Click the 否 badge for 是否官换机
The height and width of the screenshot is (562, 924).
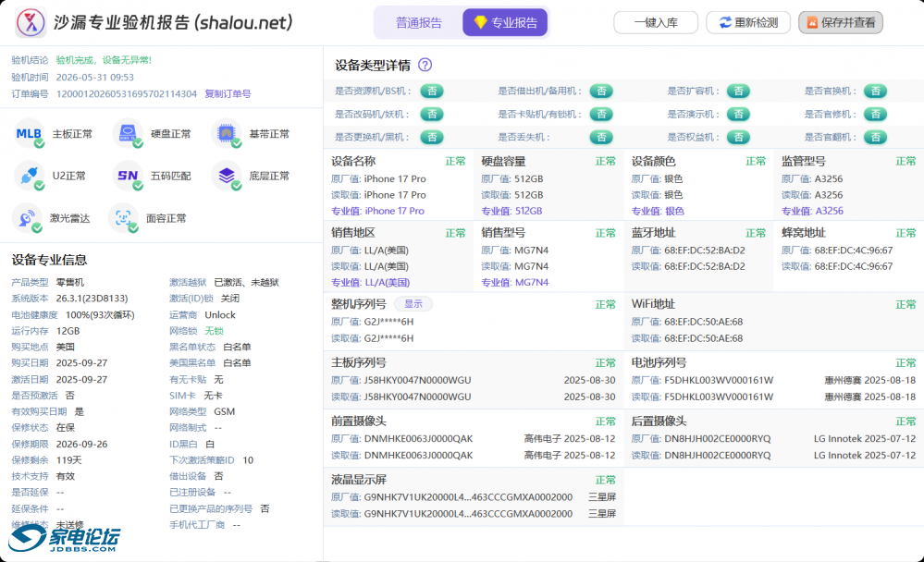[x=876, y=91]
